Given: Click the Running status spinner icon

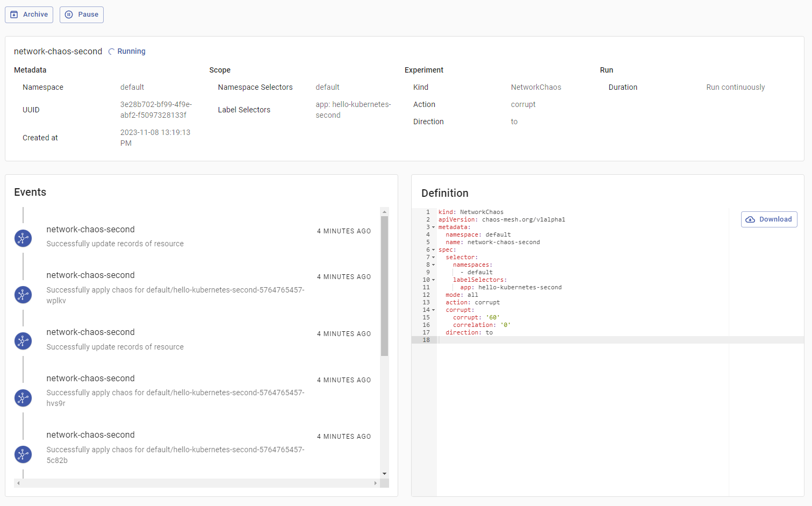Looking at the screenshot, I should pyautogui.click(x=111, y=52).
